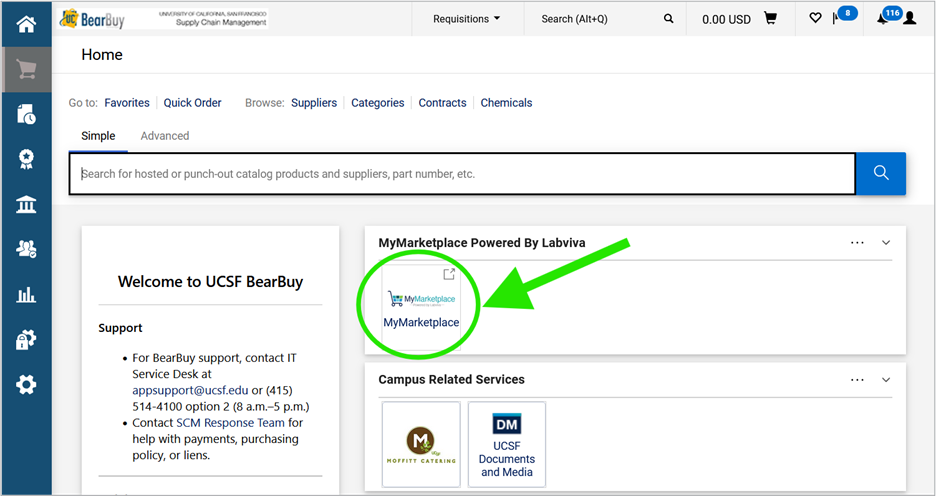Open the Suppliers people sidebar icon

coord(26,249)
